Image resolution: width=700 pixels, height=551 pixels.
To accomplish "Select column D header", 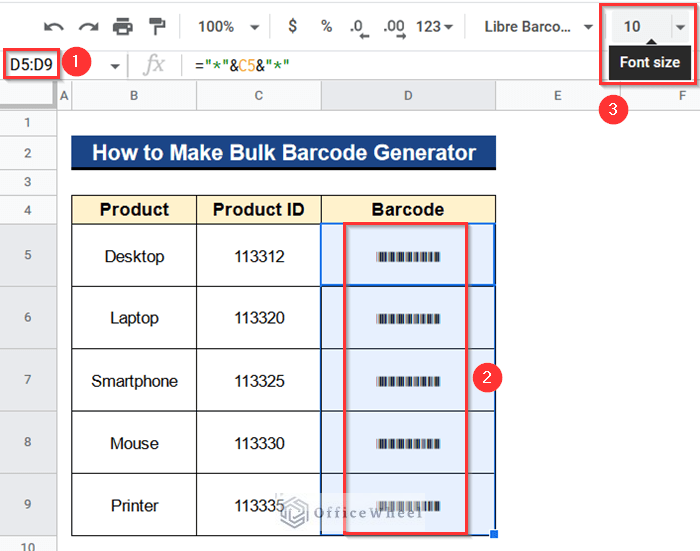I will click(x=408, y=96).
